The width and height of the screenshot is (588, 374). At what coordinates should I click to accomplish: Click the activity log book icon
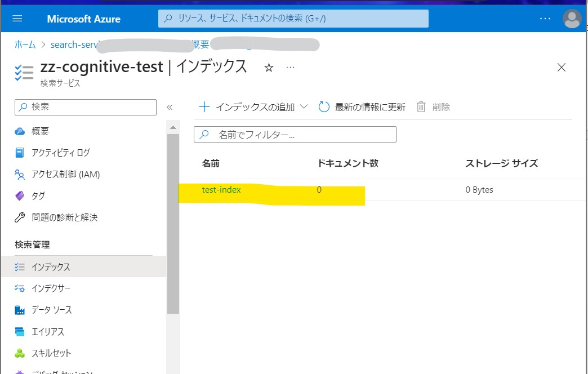click(20, 153)
